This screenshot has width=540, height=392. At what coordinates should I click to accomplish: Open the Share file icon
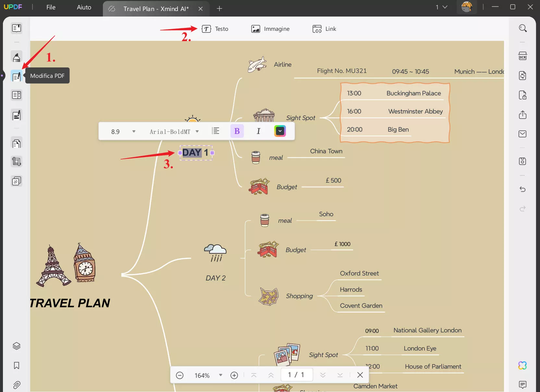point(522,115)
